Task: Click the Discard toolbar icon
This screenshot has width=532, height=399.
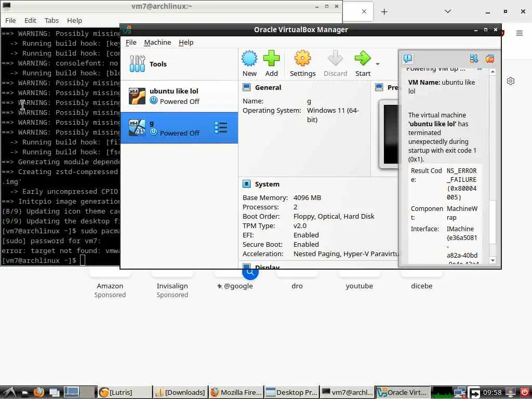Action: coord(335,59)
